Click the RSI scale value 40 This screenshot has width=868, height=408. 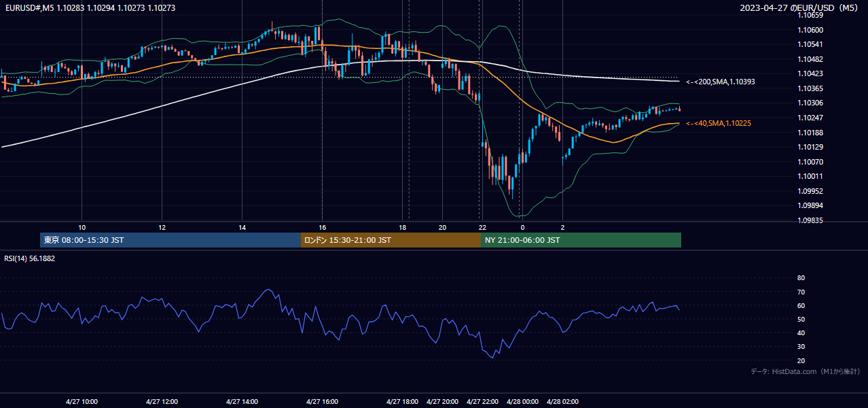(x=801, y=333)
